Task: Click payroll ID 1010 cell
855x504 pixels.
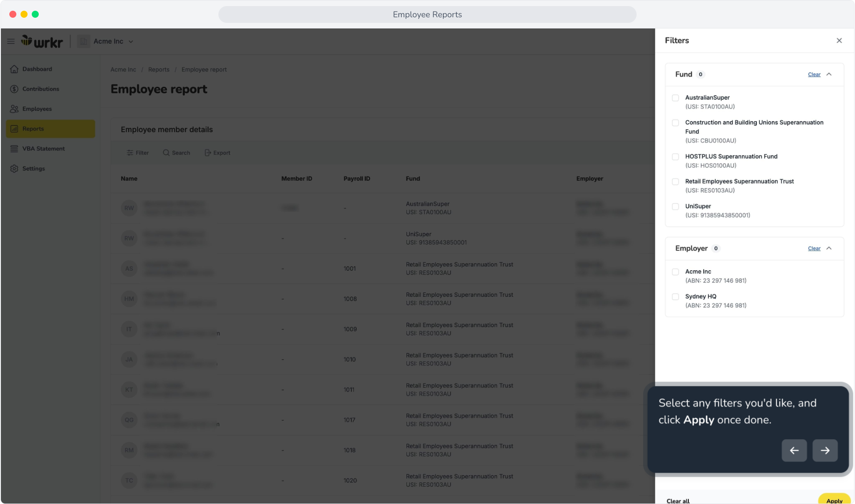Action: (350, 360)
